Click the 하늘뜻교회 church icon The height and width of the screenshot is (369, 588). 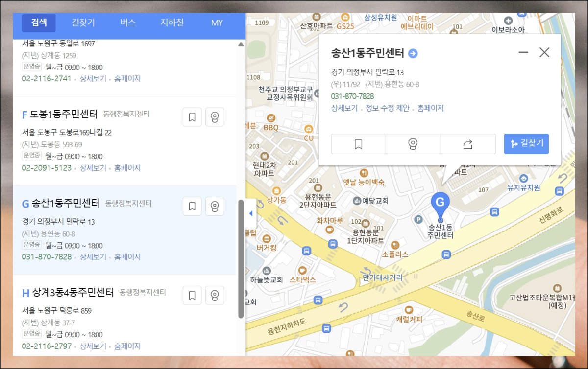point(267,271)
